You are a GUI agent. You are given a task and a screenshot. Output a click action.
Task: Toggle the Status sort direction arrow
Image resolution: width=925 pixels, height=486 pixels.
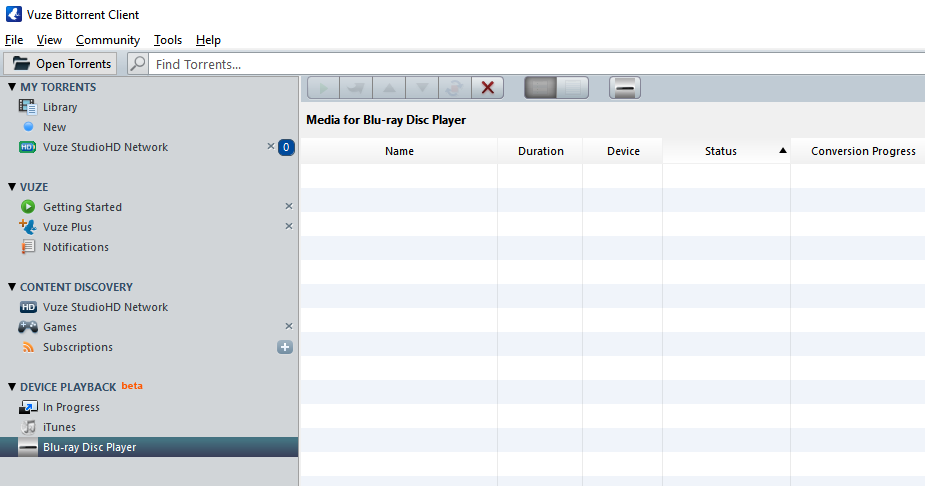click(783, 150)
